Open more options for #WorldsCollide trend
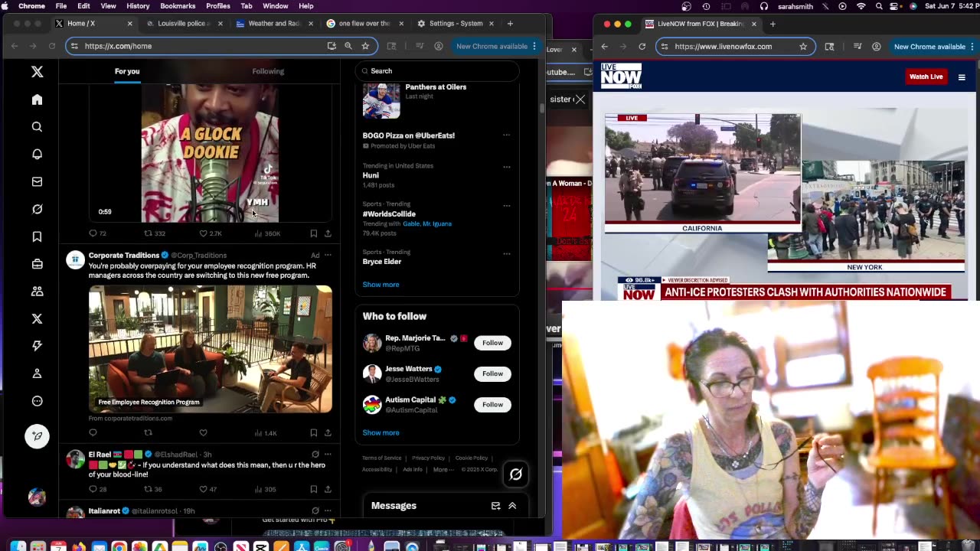 [x=506, y=206]
